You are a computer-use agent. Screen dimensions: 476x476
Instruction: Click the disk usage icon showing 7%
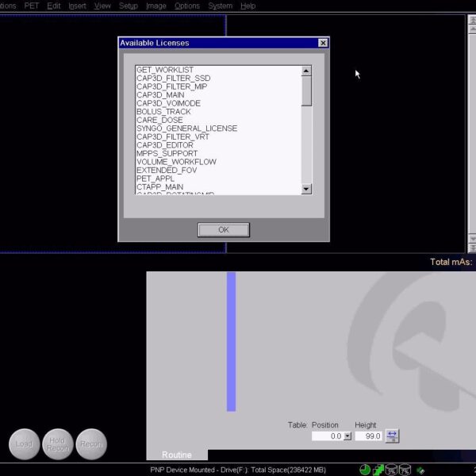click(405, 470)
